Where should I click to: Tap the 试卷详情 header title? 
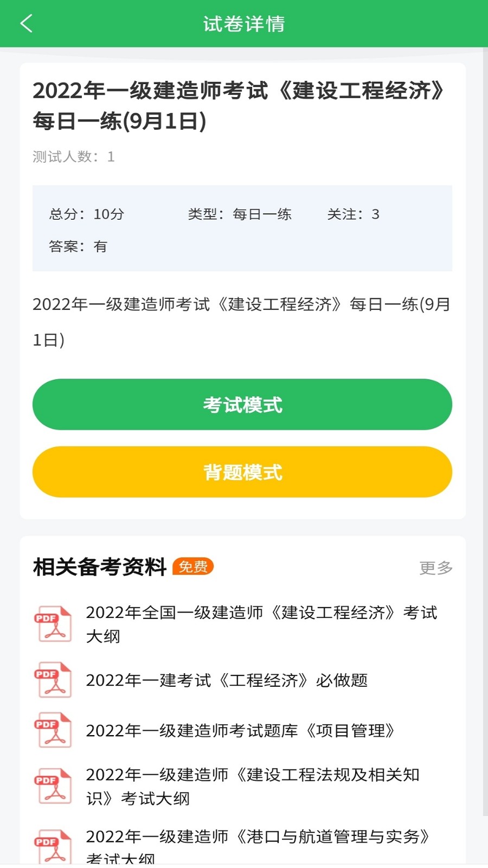tap(244, 24)
